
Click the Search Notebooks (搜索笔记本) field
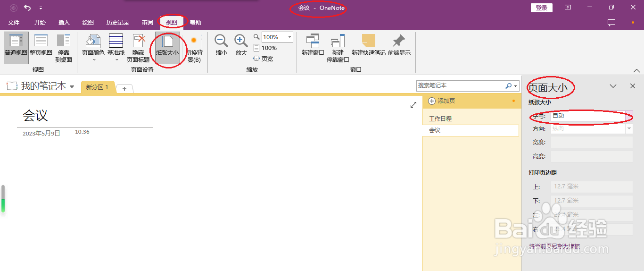[460, 85]
